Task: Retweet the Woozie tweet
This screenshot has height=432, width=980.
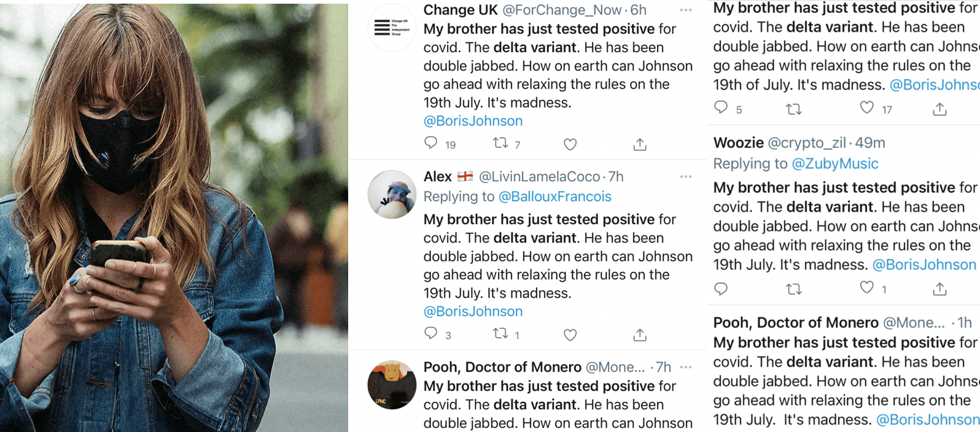Action: pos(794,288)
